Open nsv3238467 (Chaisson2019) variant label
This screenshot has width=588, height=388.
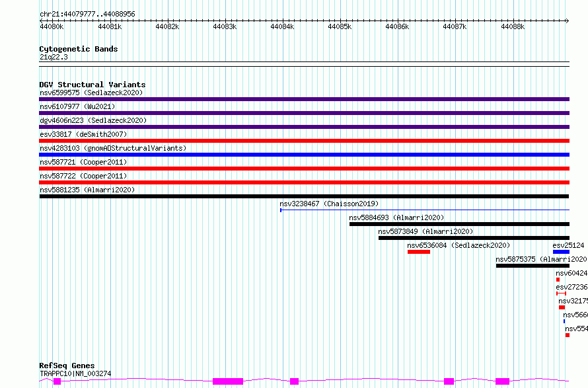tap(329, 204)
